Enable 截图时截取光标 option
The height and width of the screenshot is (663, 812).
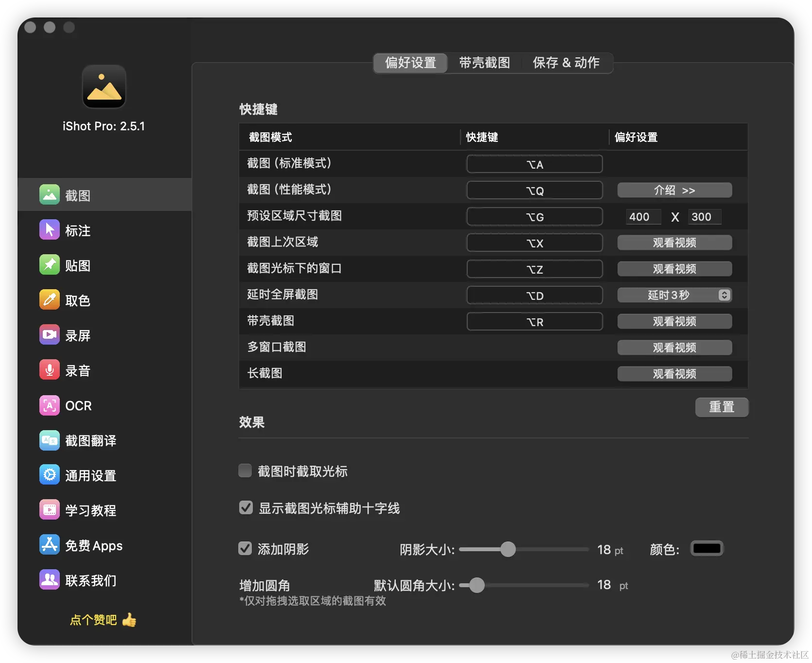point(245,470)
